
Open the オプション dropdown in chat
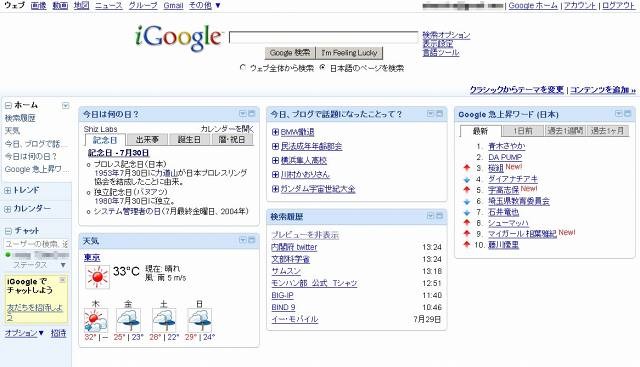click(24, 333)
